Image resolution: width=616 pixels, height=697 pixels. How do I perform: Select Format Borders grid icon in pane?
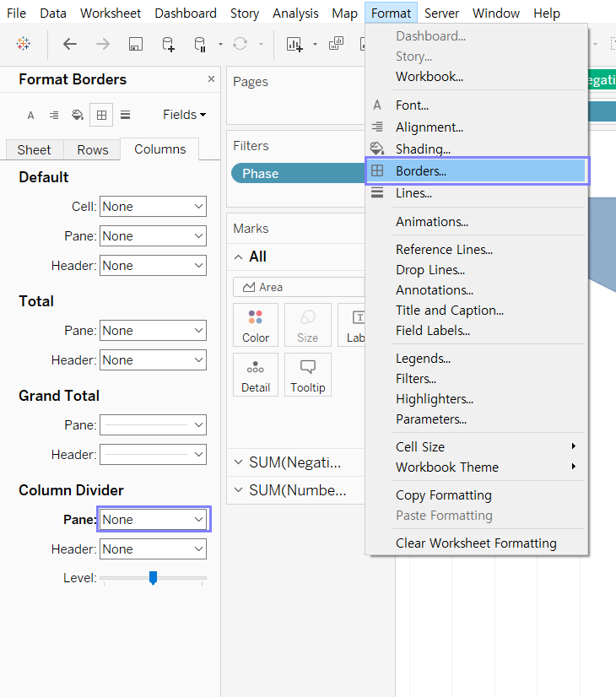[x=101, y=116]
